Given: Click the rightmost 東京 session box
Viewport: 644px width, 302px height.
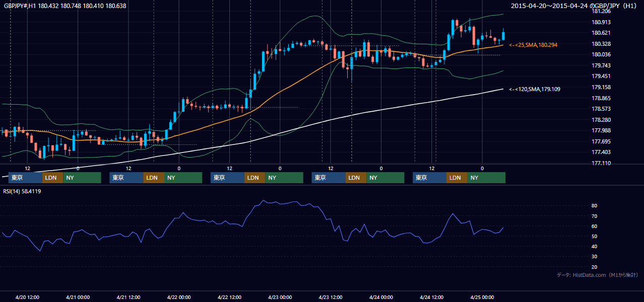Looking at the screenshot, I should point(429,178).
